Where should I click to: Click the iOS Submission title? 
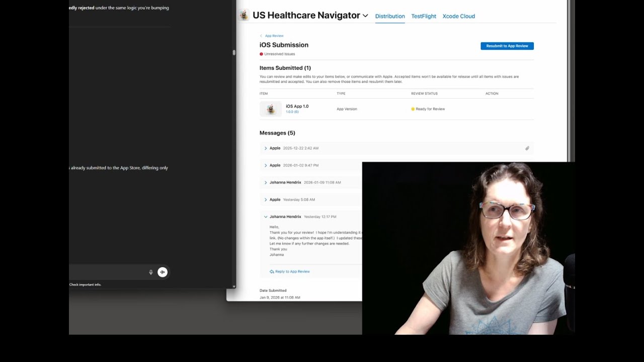coord(284,45)
